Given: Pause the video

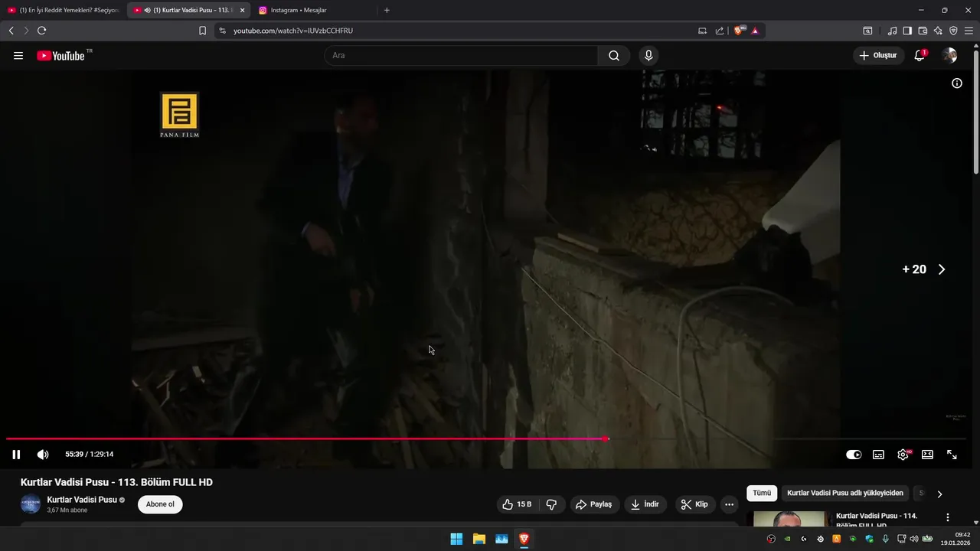Looking at the screenshot, I should click(x=16, y=455).
